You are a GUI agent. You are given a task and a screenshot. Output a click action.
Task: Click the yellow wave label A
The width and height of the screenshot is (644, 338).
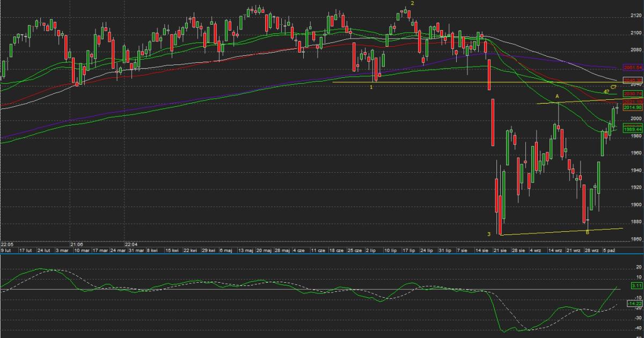tap(557, 96)
